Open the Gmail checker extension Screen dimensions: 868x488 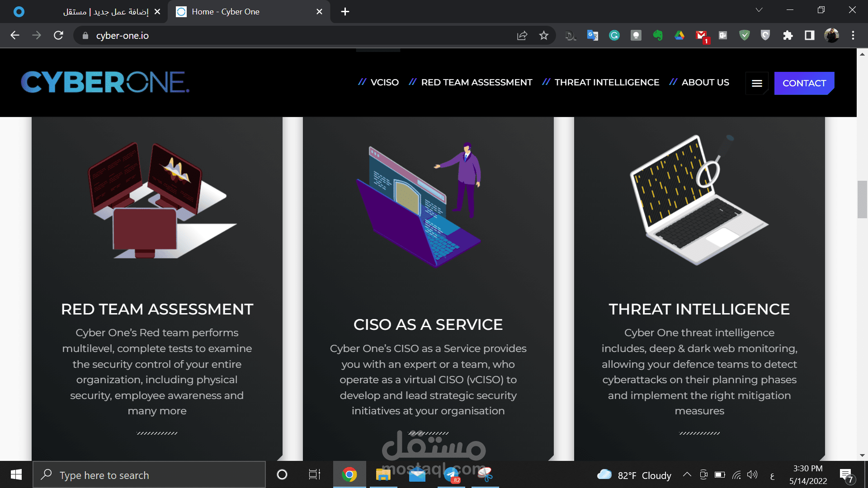(701, 35)
